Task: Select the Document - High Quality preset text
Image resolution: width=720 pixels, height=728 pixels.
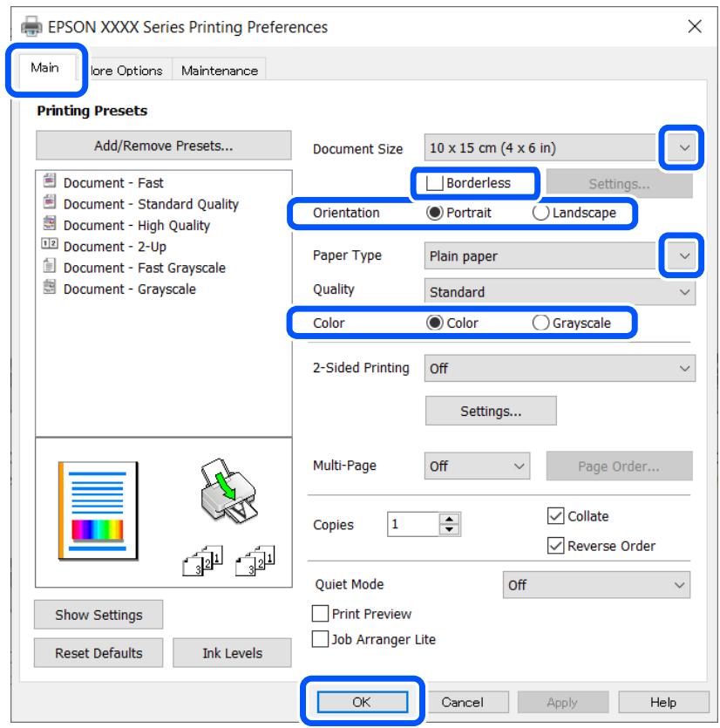Action: click(137, 225)
